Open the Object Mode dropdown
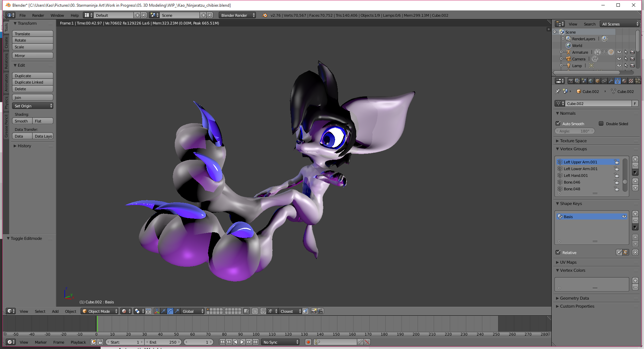Screen dimensions: 644x349 (x=100, y=311)
